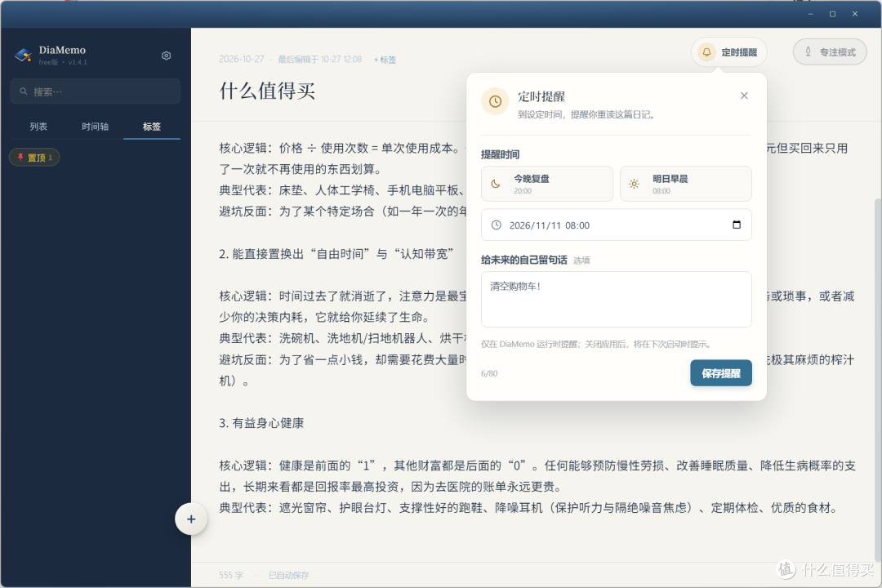Focus the 搜索 search field

pyautogui.click(x=95, y=91)
